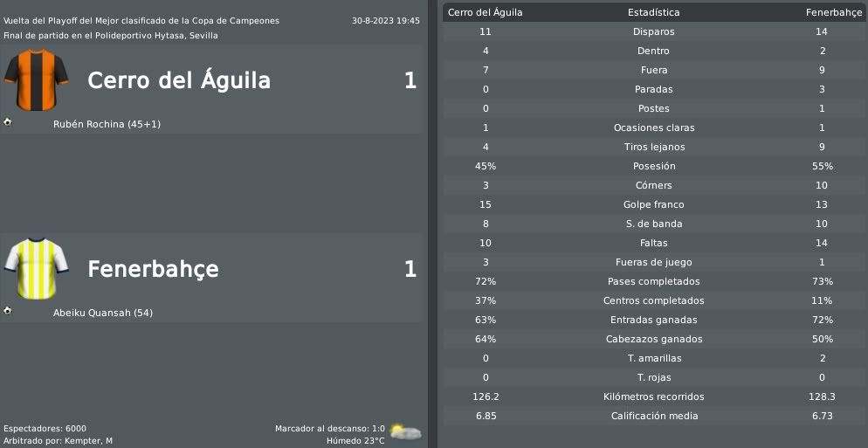Click the Cerro del Águila stats column header
This screenshot has height=448, width=868.
pos(486,12)
